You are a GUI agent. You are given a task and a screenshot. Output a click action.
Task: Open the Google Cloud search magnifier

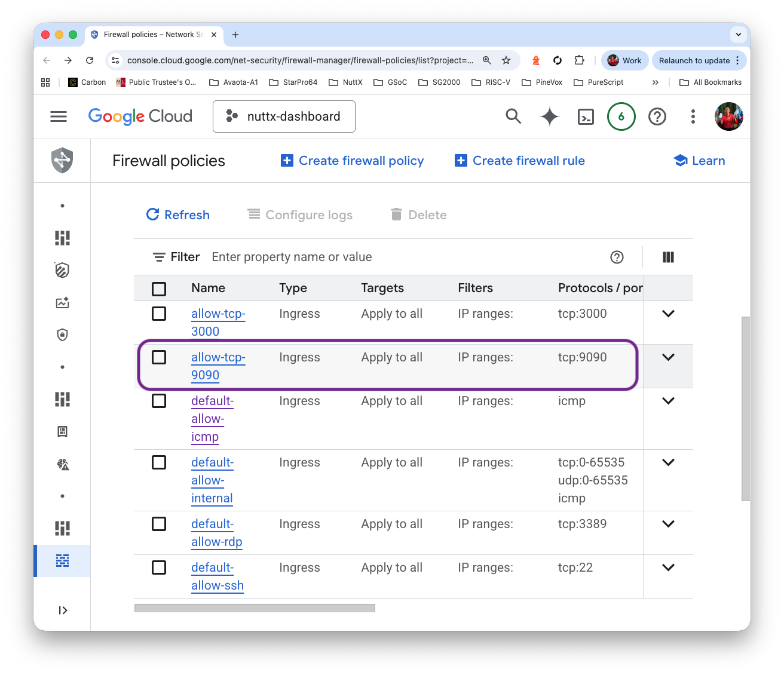coord(513,116)
